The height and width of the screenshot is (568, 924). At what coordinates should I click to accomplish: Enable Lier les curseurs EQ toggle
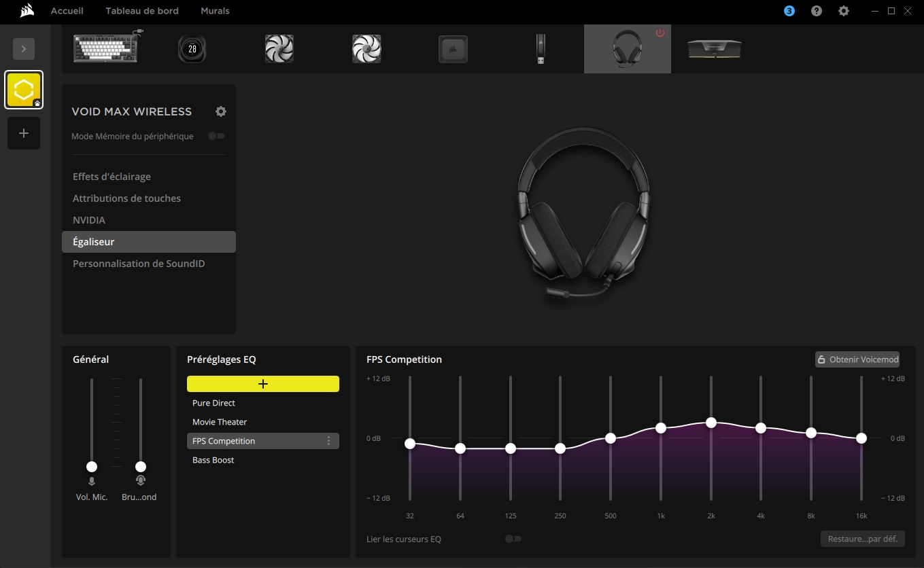pyautogui.click(x=513, y=539)
